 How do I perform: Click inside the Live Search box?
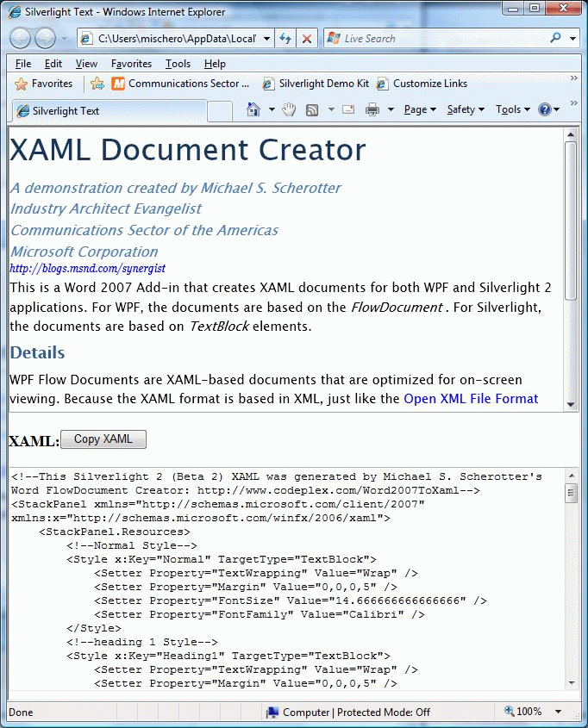pyautogui.click(x=436, y=39)
